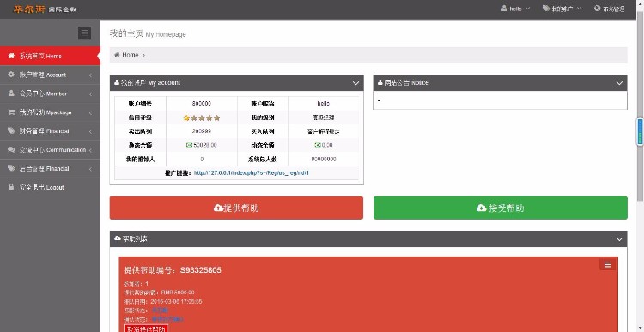The width and height of the screenshot is (644, 332).
Task: Click the My account panel header icon
Action: pos(117,82)
